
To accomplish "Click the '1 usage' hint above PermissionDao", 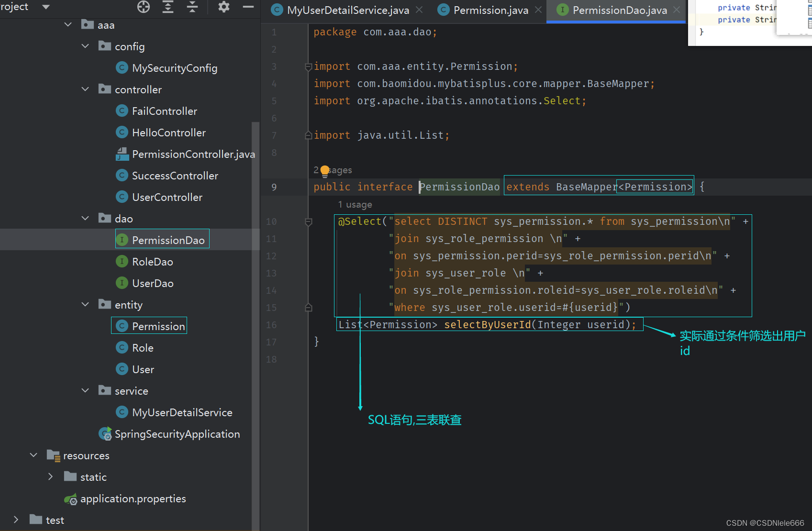I will 355,204.
